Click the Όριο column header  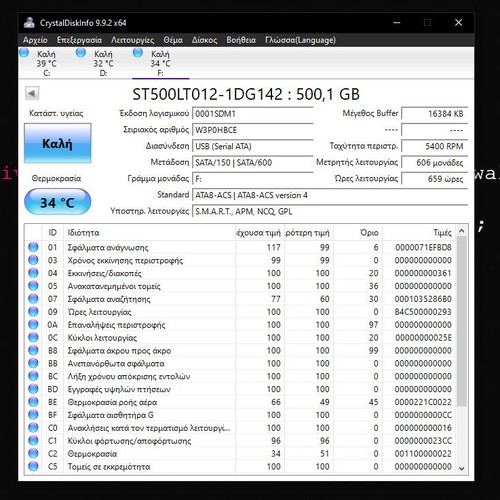[x=358, y=232]
